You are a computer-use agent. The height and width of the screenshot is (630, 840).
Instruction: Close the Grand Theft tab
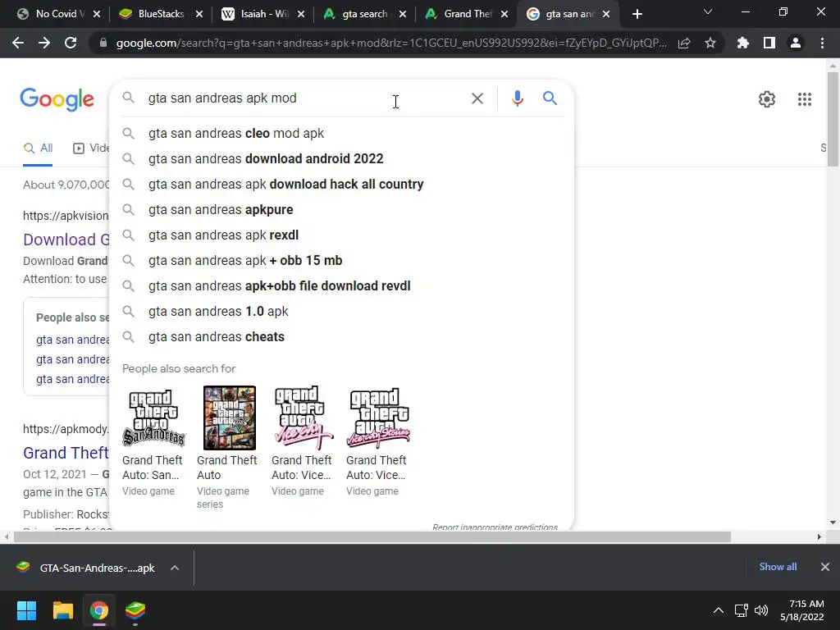click(504, 15)
